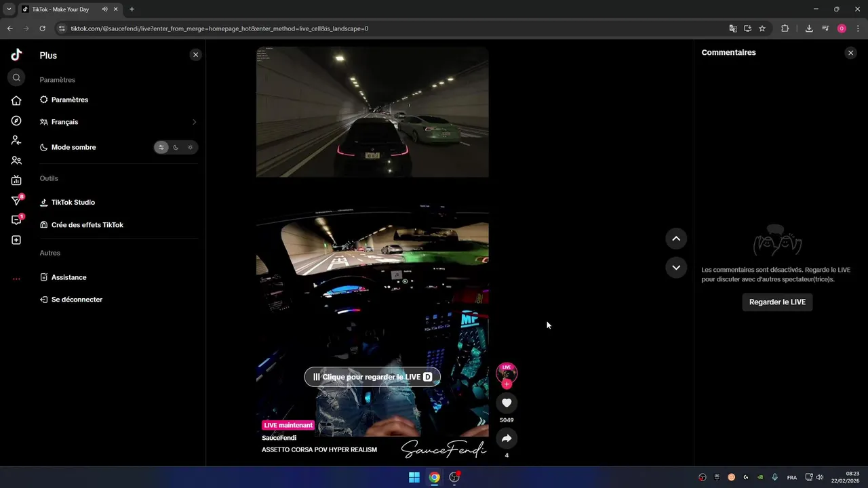Image resolution: width=868 pixels, height=488 pixels.
Task: Bookmark this page with the star
Action: (762, 28)
